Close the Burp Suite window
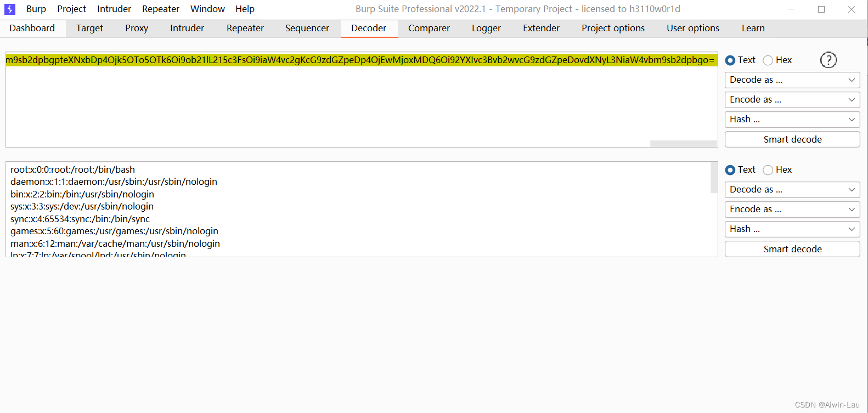 tap(852, 9)
